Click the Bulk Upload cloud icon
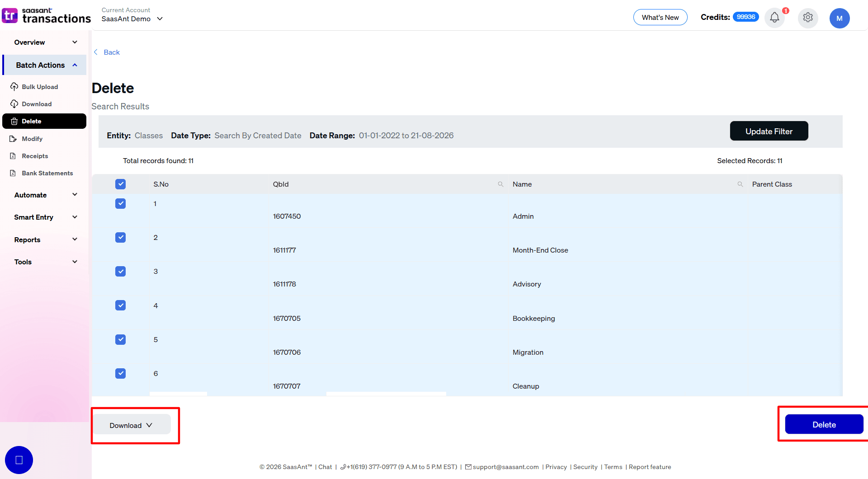 tap(14, 87)
